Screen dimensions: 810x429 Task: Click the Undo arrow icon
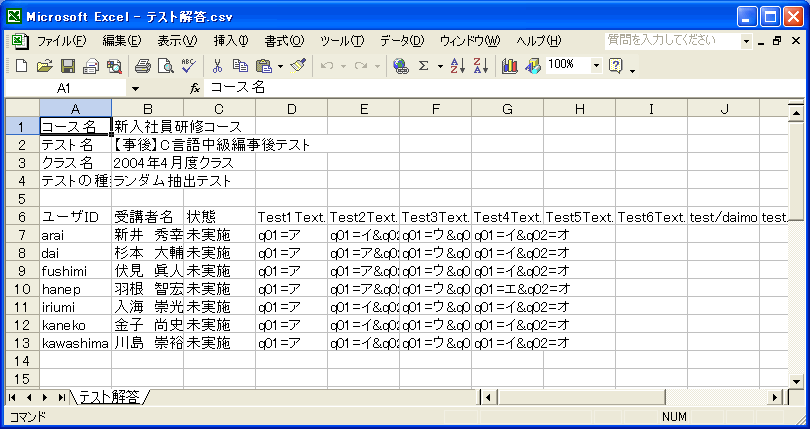point(326,66)
